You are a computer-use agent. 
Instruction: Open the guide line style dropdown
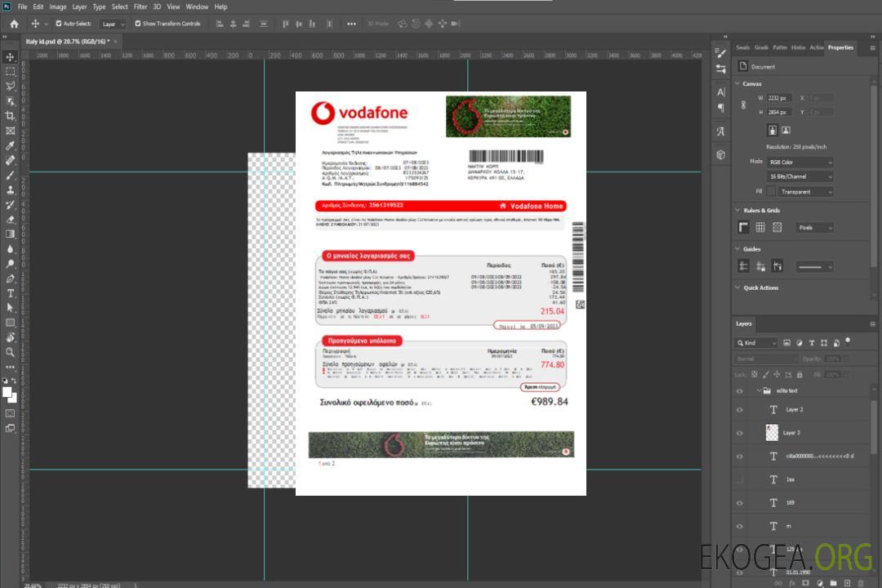tap(815, 267)
